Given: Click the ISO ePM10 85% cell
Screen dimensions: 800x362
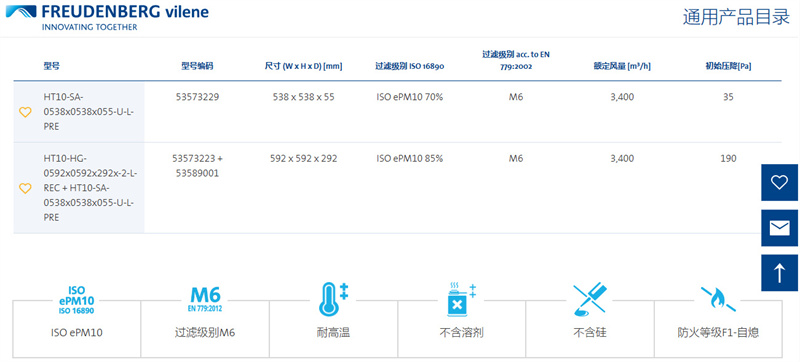Looking at the screenshot, I should coord(410,159).
